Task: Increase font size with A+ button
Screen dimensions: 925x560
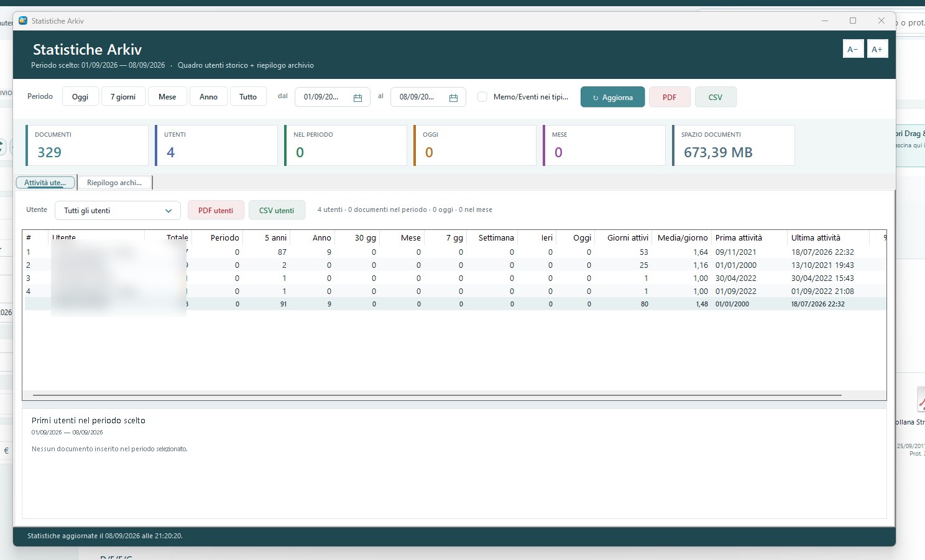Action: (877, 49)
